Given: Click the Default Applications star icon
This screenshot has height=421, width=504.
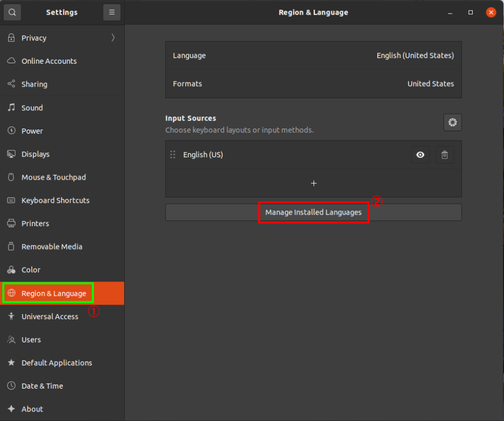Looking at the screenshot, I should click(x=11, y=362).
